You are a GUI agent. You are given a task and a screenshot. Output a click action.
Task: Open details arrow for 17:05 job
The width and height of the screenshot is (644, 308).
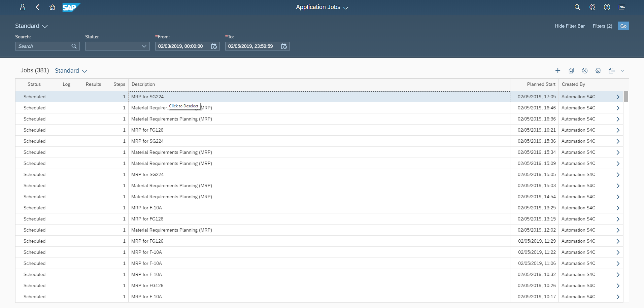tap(618, 97)
